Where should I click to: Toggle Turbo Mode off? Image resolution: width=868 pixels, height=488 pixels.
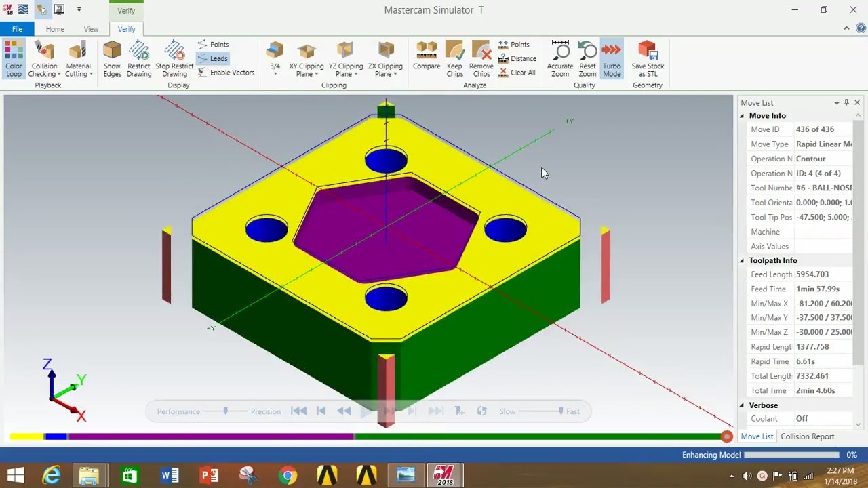click(612, 59)
